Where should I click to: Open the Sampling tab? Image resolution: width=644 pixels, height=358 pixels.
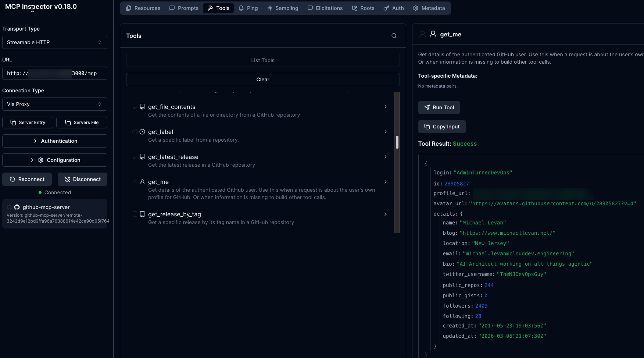click(283, 8)
